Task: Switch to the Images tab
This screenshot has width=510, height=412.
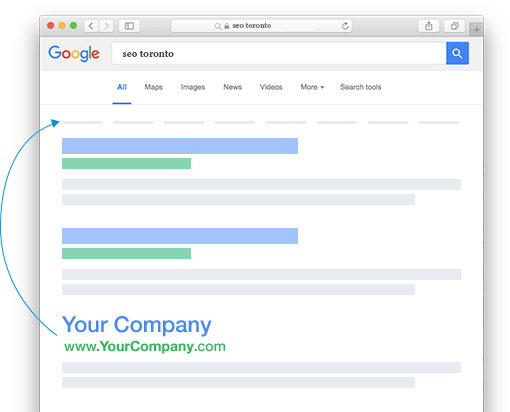Action: [193, 87]
